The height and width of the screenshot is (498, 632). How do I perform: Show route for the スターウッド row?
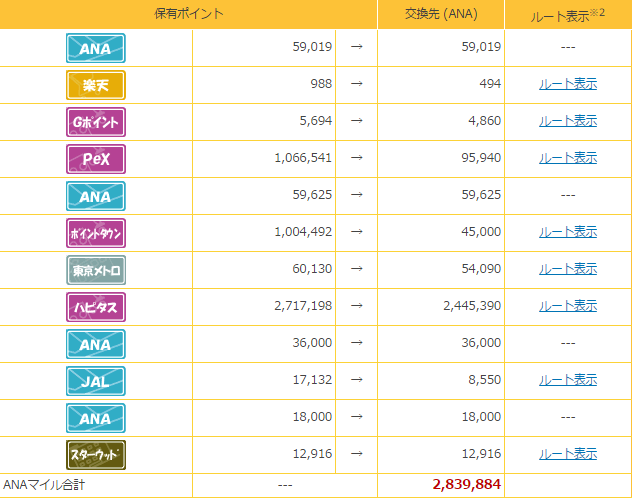click(568, 454)
